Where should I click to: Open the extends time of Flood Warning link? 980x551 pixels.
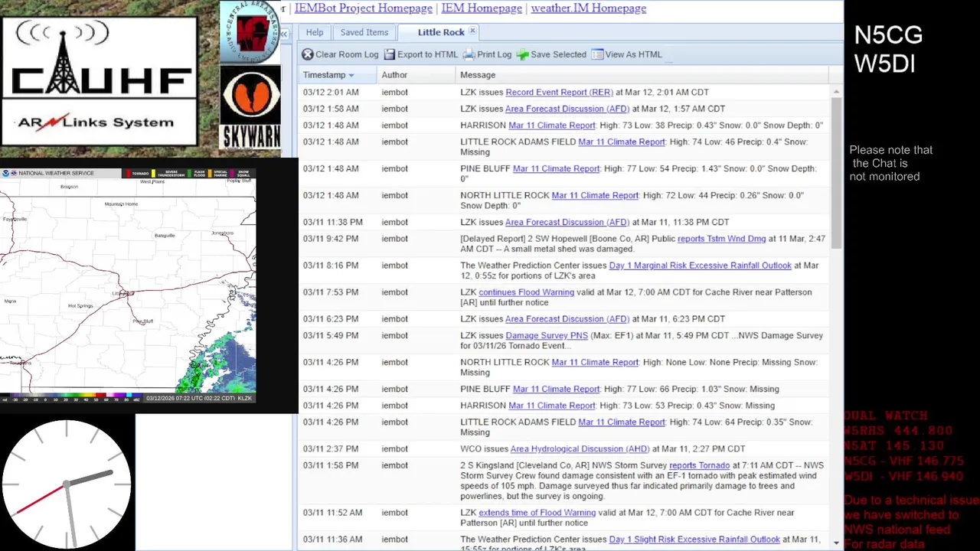click(x=537, y=513)
